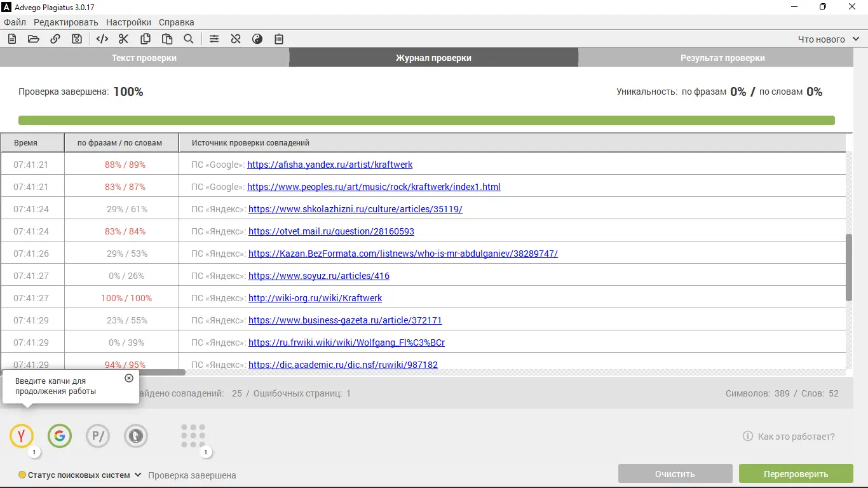This screenshot has height=488, width=868.
Task: Click 'Источник проверки совпадений' column header
Action: pyautogui.click(x=512, y=143)
